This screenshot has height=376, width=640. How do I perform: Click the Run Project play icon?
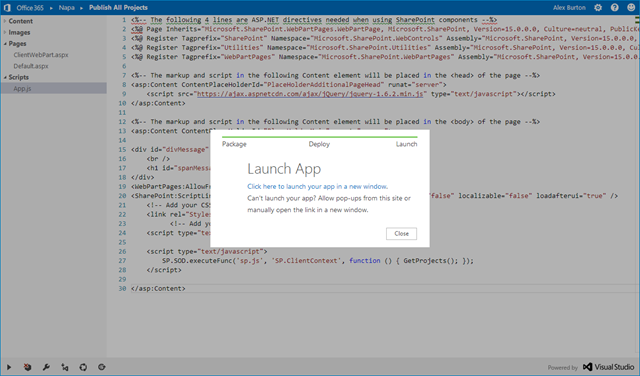click(9, 367)
